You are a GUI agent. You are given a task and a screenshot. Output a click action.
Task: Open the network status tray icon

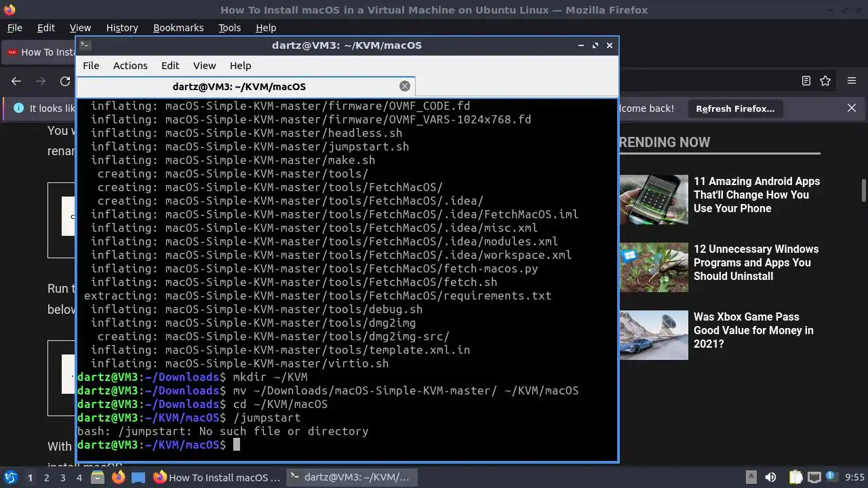814,478
